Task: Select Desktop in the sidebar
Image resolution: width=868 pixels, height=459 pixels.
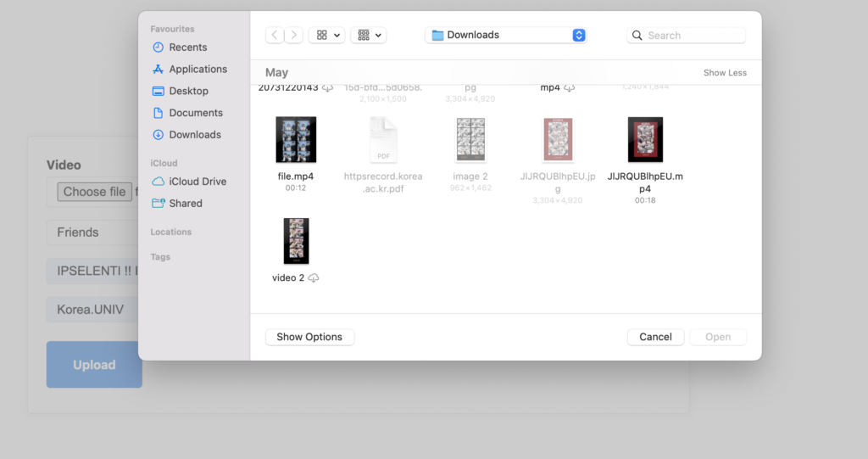Action: click(x=188, y=91)
